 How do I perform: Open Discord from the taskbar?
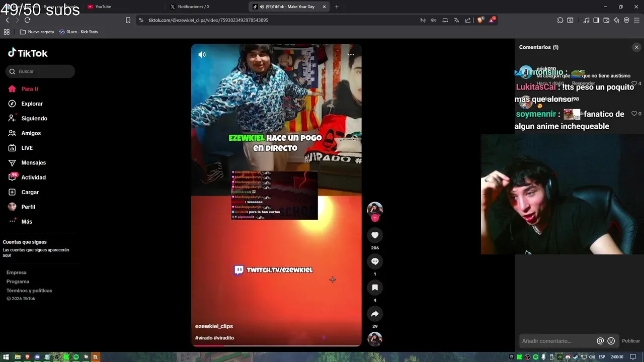pyautogui.click(x=37, y=357)
